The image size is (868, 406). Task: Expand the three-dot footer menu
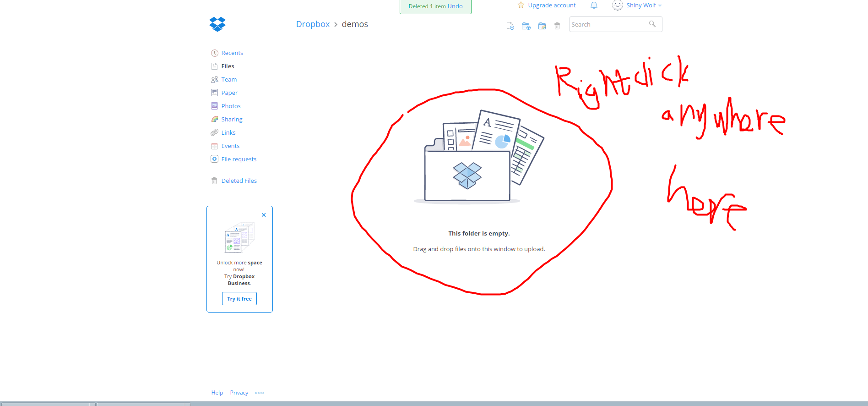tap(260, 393)
